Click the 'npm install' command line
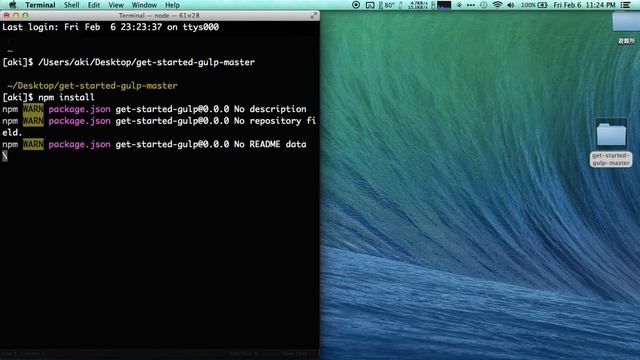Screen dimensions: 640x360 [48, 98]
